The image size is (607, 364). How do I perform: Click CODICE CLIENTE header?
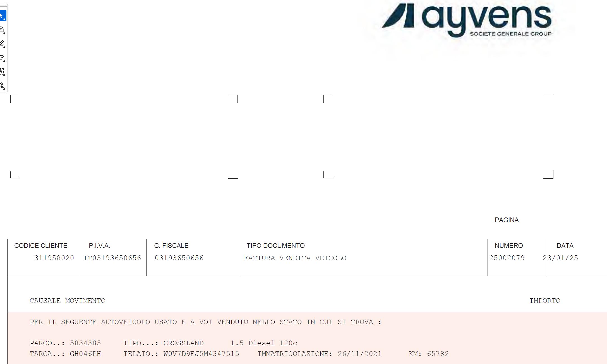pyautogui.click(x=41, y=246)
